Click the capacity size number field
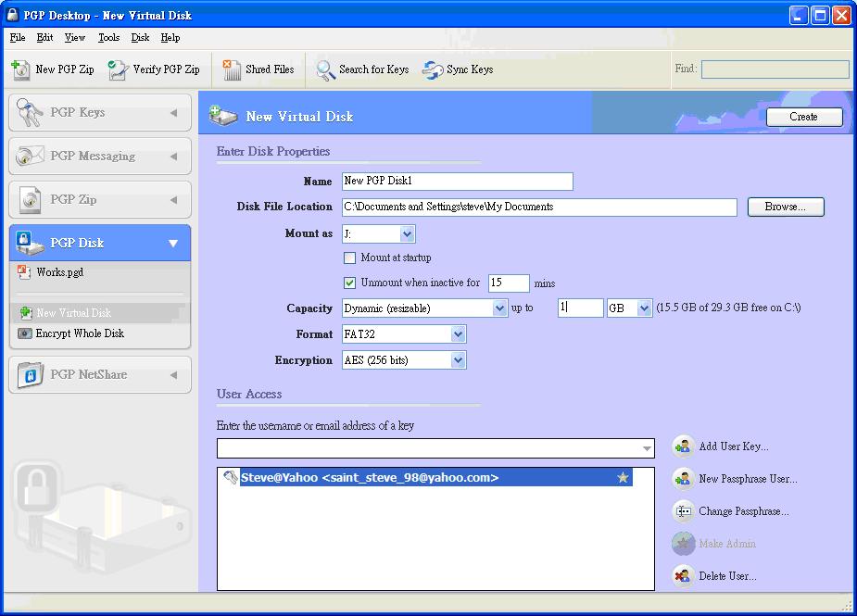 point(580,308)
